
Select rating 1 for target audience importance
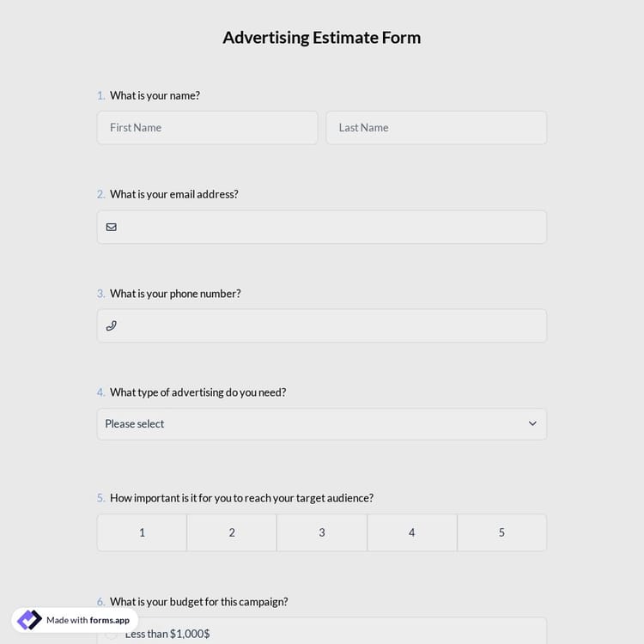(142, 532)
